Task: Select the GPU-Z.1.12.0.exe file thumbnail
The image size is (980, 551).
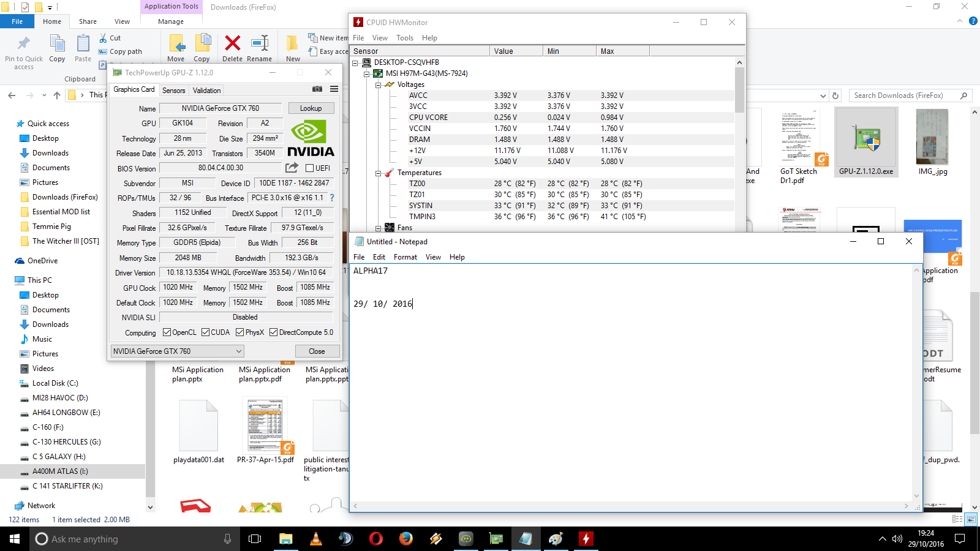Action: [866, 142]
